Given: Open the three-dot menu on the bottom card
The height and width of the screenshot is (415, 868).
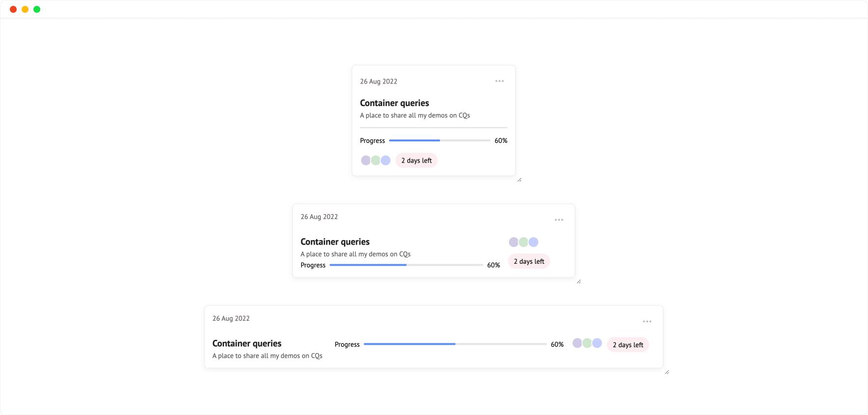Looking at the screenshot, I should tap(647, 322).
